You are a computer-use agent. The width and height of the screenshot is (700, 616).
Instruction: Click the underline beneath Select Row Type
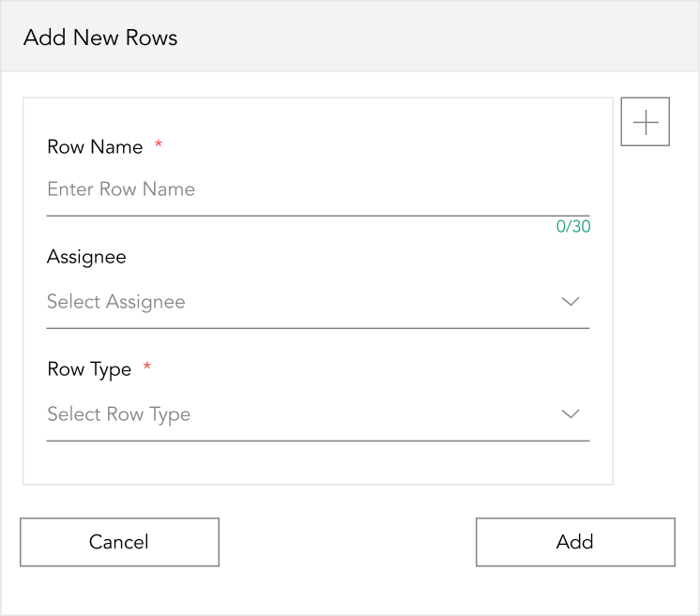pos(318,441)
